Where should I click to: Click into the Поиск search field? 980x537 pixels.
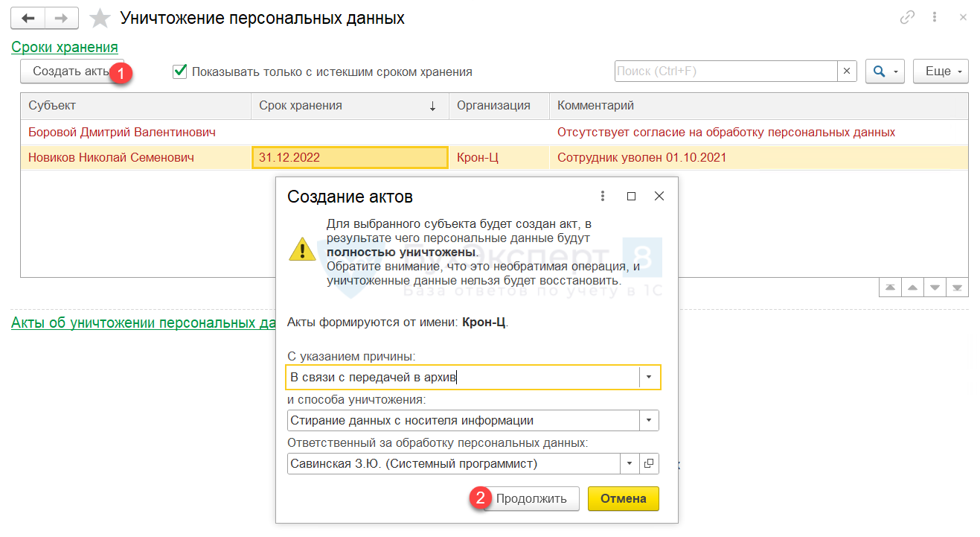tap(726, 72)
